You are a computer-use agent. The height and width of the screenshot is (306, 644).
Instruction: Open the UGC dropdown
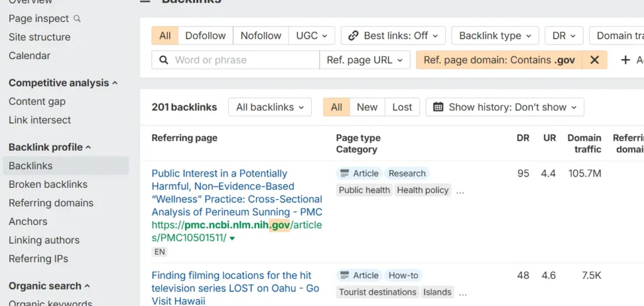click(x=312, y=36)
